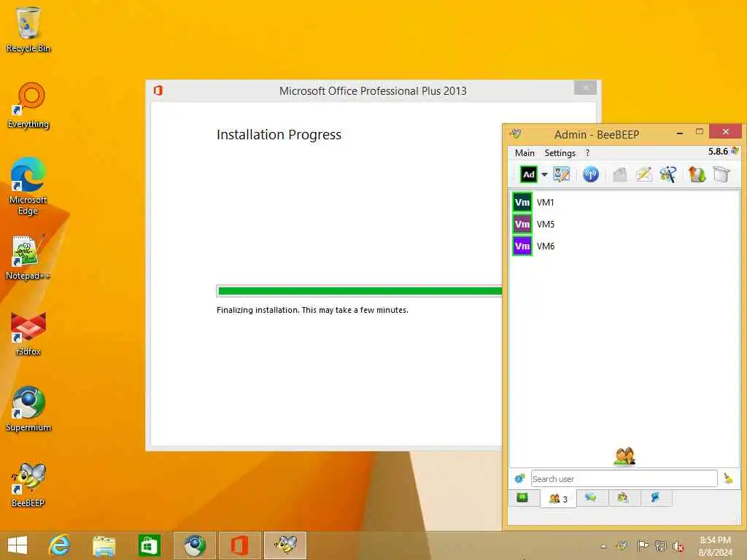Open the Action Center flag icon

pos(642,545)
